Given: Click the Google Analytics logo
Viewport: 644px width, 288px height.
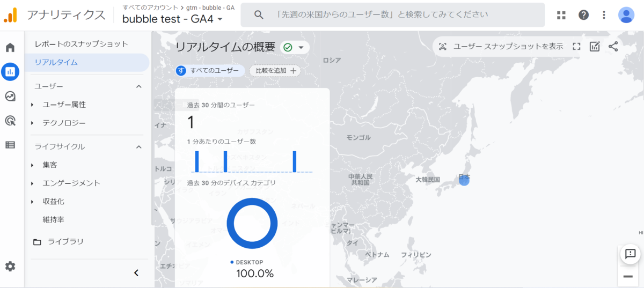Looking at the screenshot, I should [x=10, y=15].
